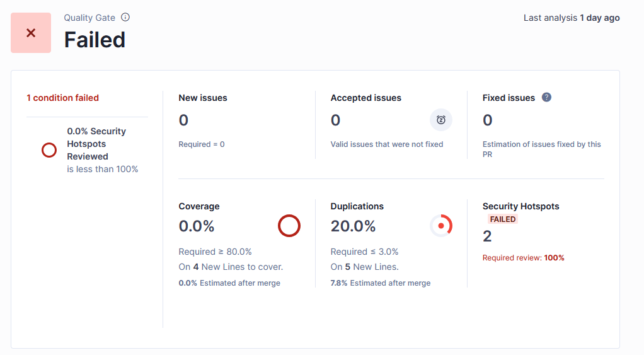Click the Fixed issues help icon

click(546, 97)
